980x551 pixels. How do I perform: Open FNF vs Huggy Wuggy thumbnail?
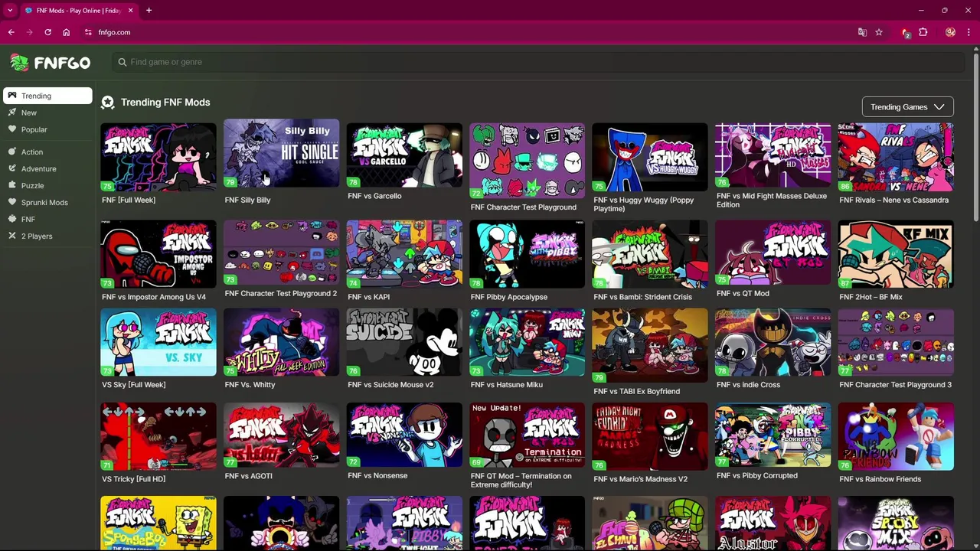click(650, 157)
